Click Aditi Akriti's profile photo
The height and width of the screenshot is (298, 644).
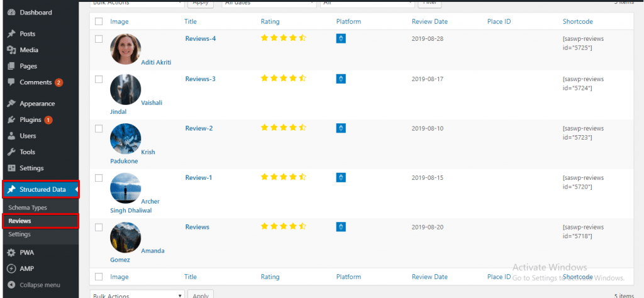tap(126, 49)
